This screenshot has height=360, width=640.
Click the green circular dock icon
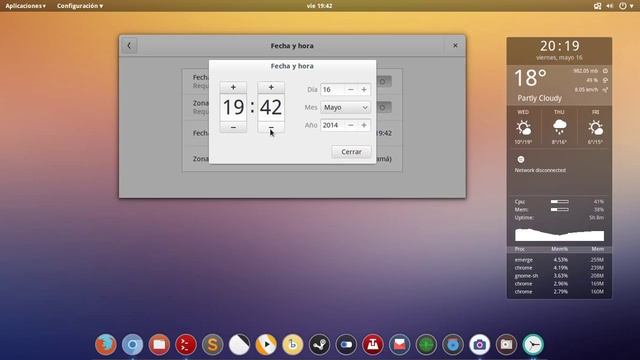426,344
